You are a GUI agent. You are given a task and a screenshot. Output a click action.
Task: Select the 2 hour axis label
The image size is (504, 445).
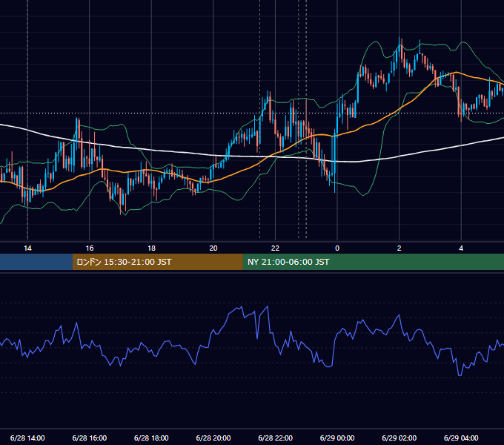point(399,248)
